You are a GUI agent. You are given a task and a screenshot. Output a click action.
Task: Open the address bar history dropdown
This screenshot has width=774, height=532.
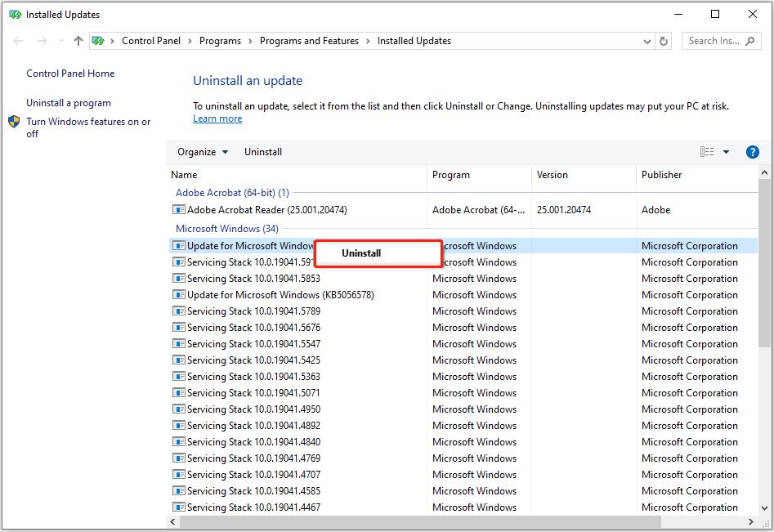point(646,41)
